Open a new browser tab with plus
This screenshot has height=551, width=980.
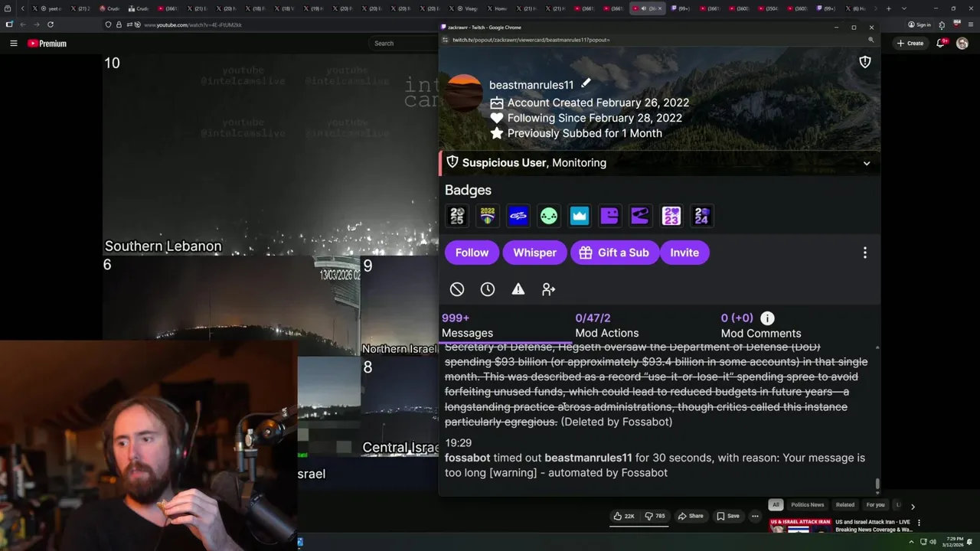[x=888, y=8]
